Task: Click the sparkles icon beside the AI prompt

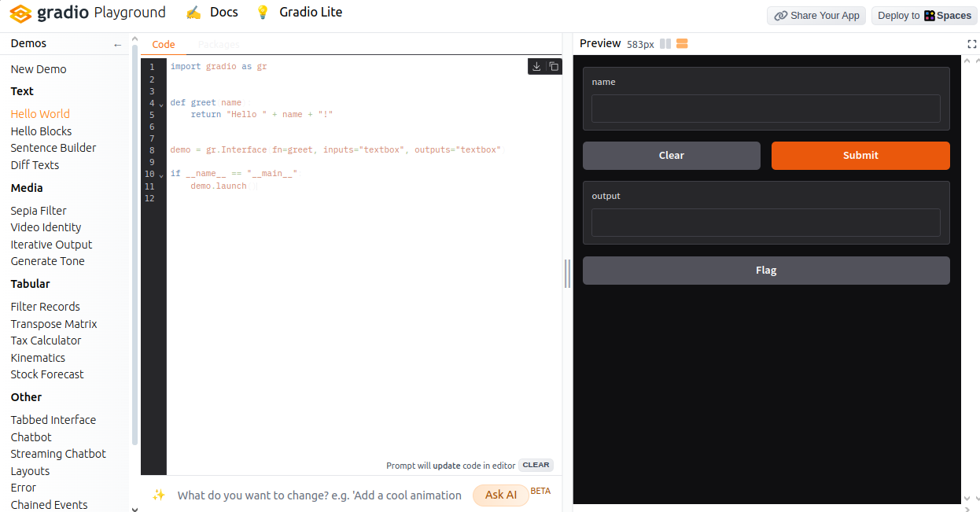Action: [x=159, y=495]
